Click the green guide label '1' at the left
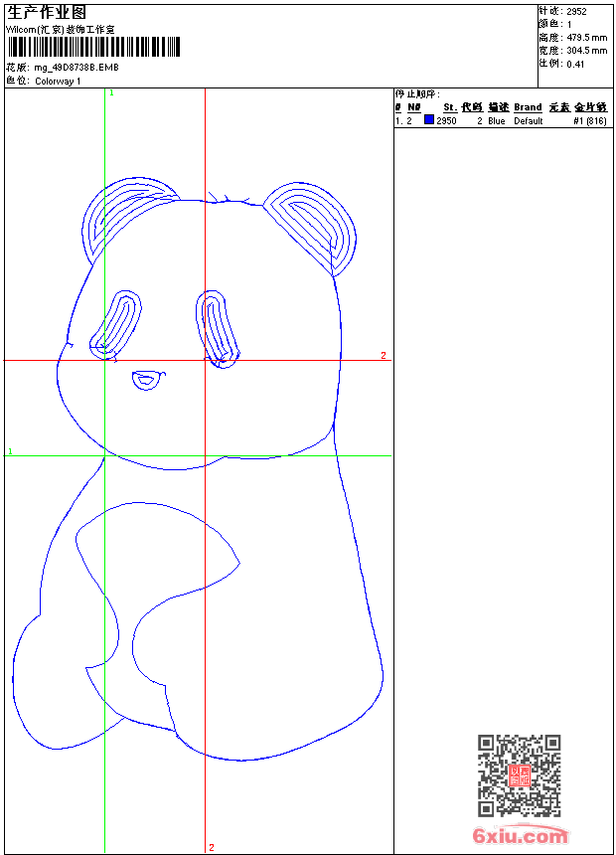Image resolution: width=616 pixels, height=855 pixels. (x=10, y=451)
